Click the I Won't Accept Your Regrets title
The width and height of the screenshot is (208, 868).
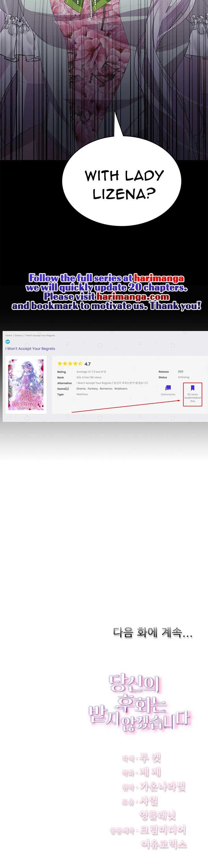(x=30, y=348)
